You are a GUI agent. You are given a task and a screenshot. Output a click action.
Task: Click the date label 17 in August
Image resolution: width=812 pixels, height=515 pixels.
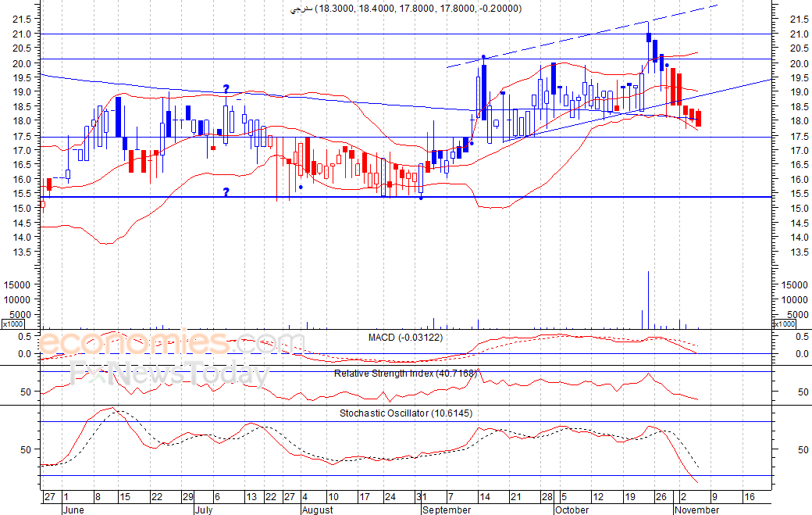[365, 497]
